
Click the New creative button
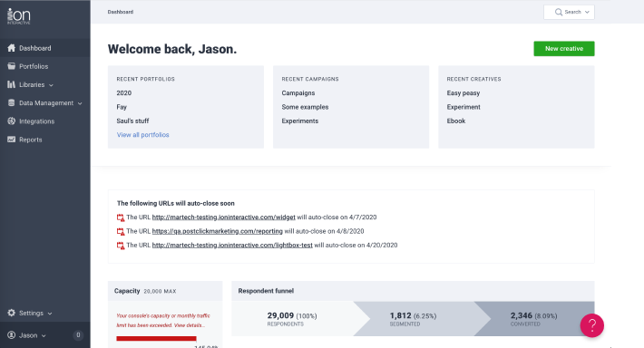tap(564, 48)
